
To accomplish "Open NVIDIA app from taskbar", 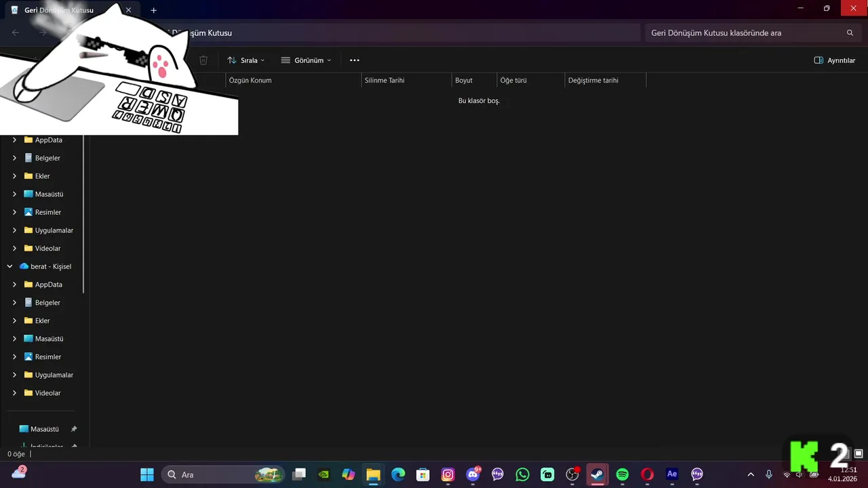I will (324, 474).
